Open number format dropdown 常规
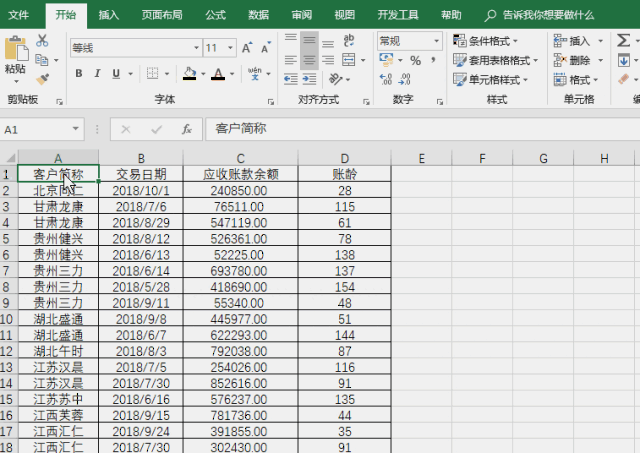 click(x=436, y=41)
